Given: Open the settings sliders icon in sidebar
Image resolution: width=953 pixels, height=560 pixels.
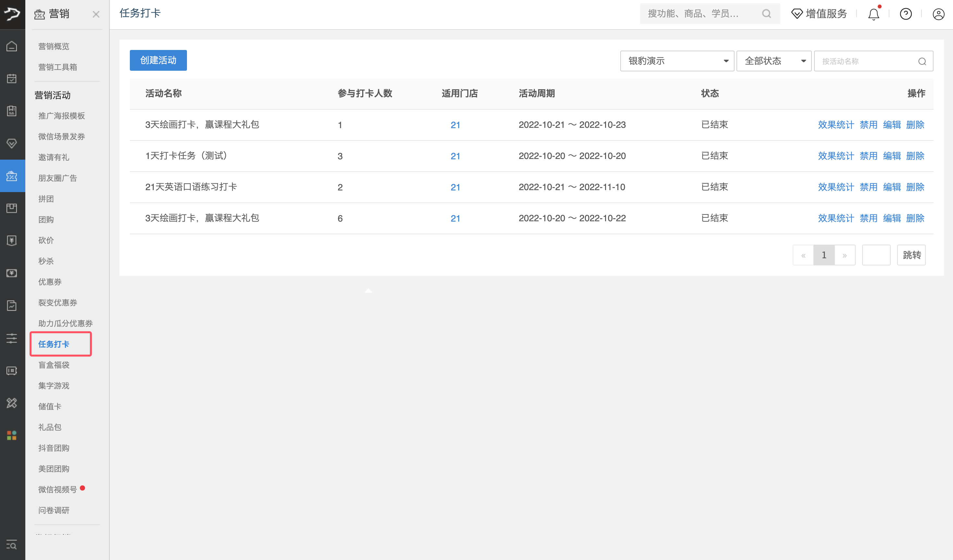Looking at the screenshot, I should point(12,338).
